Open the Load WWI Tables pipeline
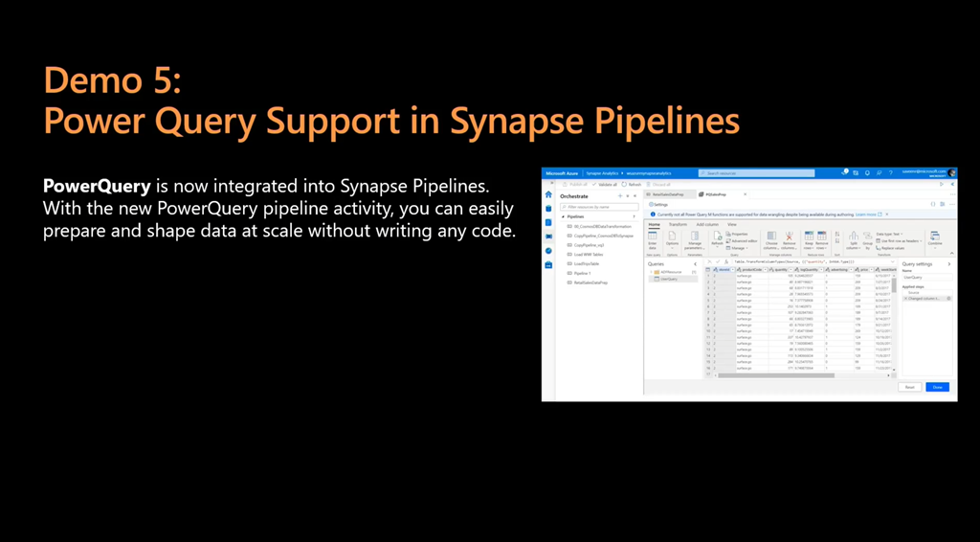 click(x=589, y=255)
